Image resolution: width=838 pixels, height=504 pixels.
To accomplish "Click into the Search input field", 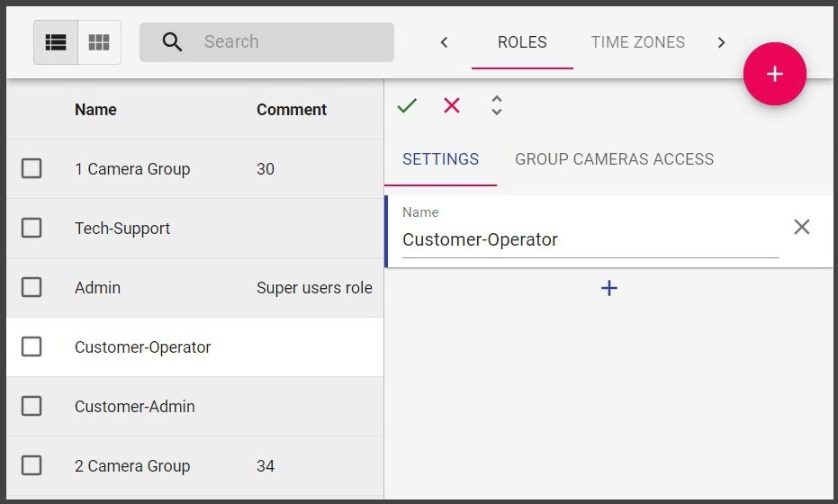I will [288, 42].
